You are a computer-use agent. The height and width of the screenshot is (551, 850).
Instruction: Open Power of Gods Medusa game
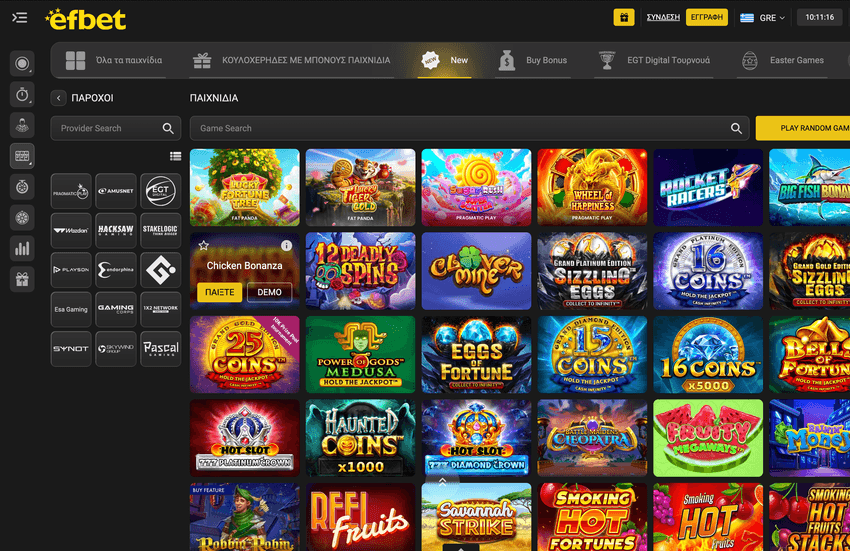coord(360,355)
